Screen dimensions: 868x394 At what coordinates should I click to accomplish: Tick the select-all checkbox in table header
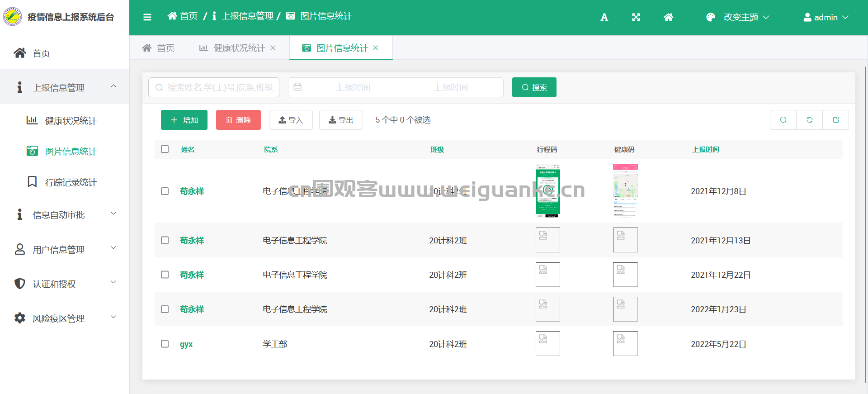coord(165,149)
